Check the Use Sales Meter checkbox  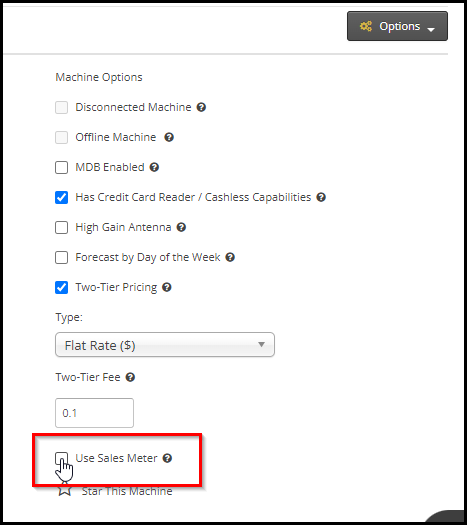point(62,458)
